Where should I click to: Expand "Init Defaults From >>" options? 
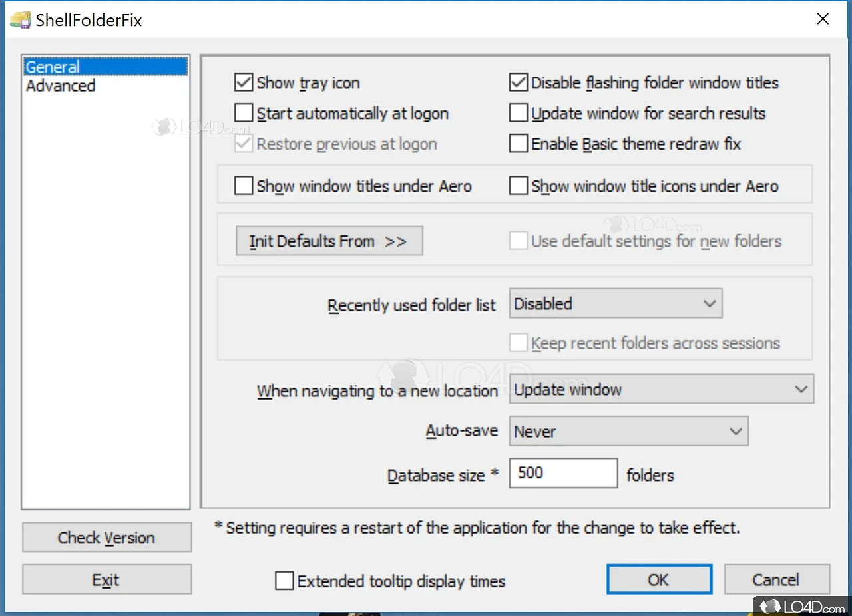pos(329,241)
